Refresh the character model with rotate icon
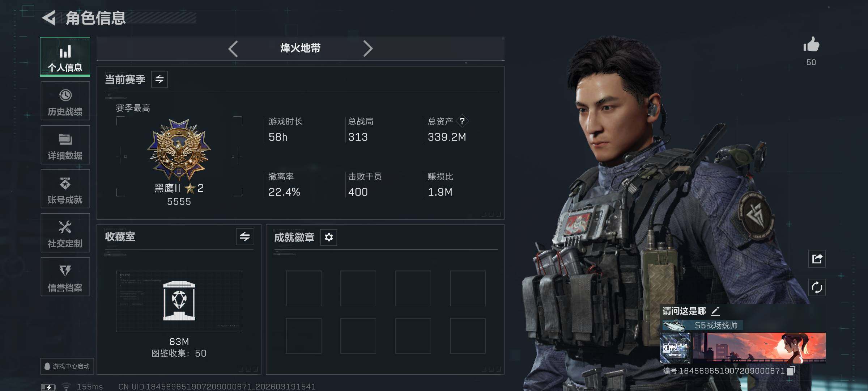 (x=817, y=287)
